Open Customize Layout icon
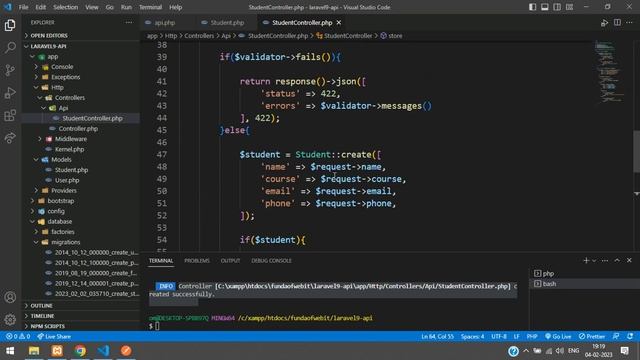Viewport: 640px width, 360px height. pyautogui.click(x=569, y=7)
